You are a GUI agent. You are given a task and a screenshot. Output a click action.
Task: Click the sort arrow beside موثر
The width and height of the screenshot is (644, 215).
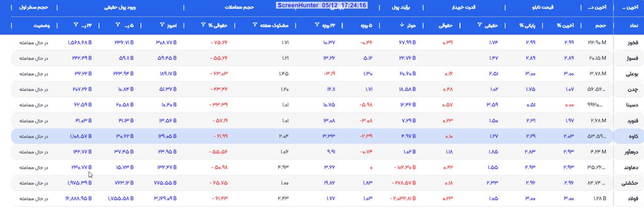point(401,25)
